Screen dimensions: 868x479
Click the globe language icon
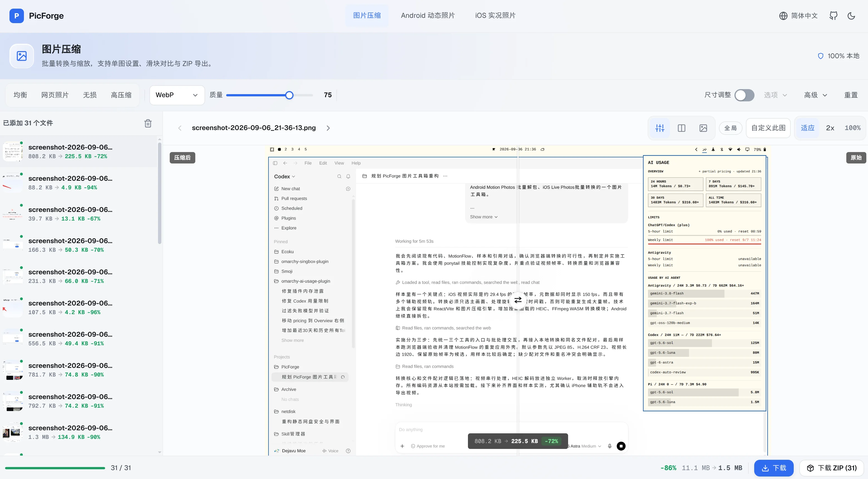pyautogui.click(x=783, y=16)
